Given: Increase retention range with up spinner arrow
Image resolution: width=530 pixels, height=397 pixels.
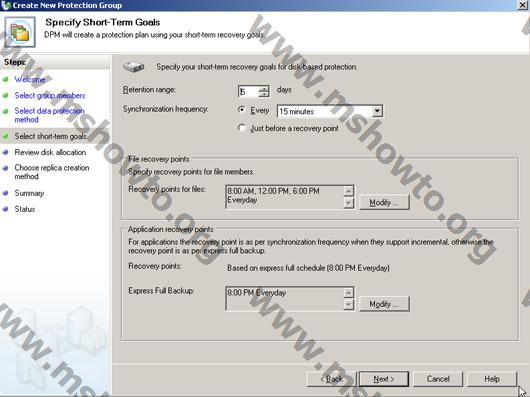Looking at the screenshot, I should click(x=264, y=89).
